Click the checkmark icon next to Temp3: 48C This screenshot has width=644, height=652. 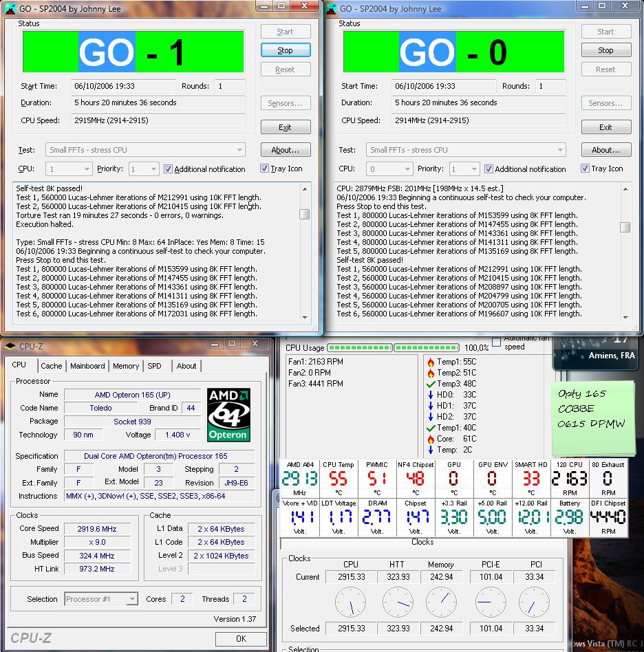point(431,384)
